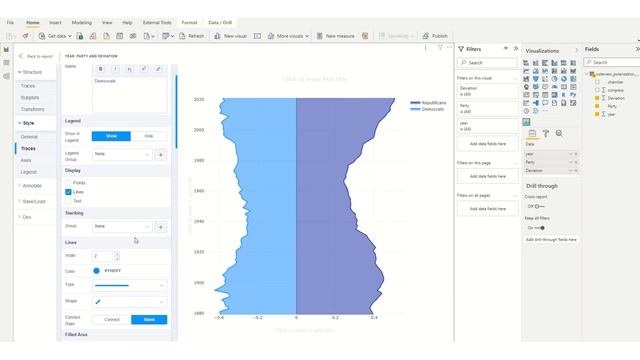Collapse the Filters pane with the chevrons

(516, 49)
